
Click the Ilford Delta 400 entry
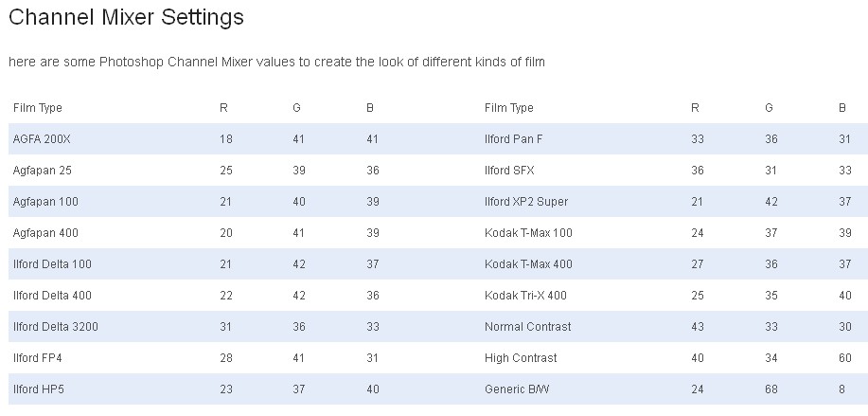pyautogui.click(x=52, y=296)
